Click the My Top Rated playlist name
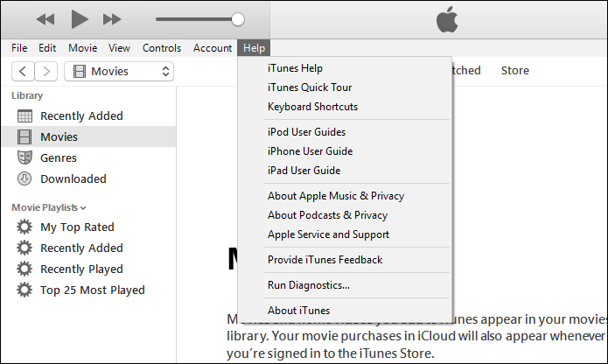 [77, 227]
